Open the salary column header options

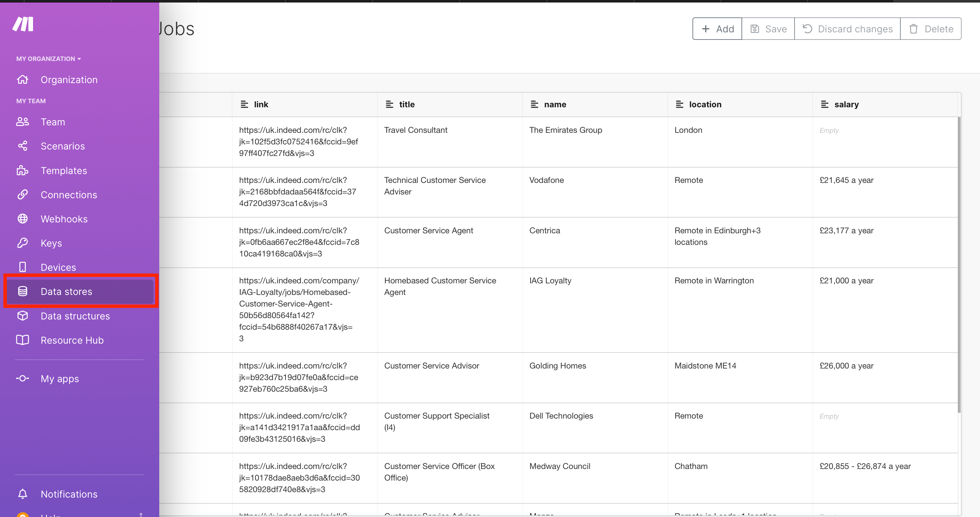[x=825, y=104]
